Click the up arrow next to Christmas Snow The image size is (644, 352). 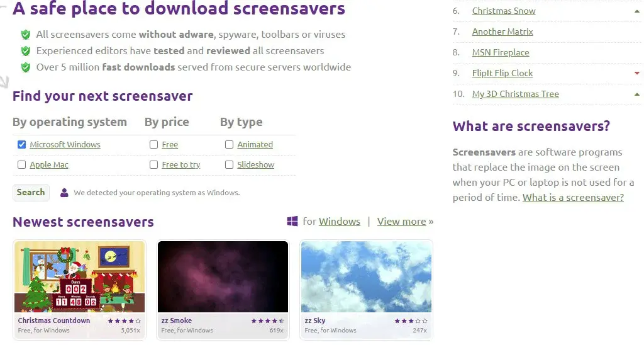[636, 11]
